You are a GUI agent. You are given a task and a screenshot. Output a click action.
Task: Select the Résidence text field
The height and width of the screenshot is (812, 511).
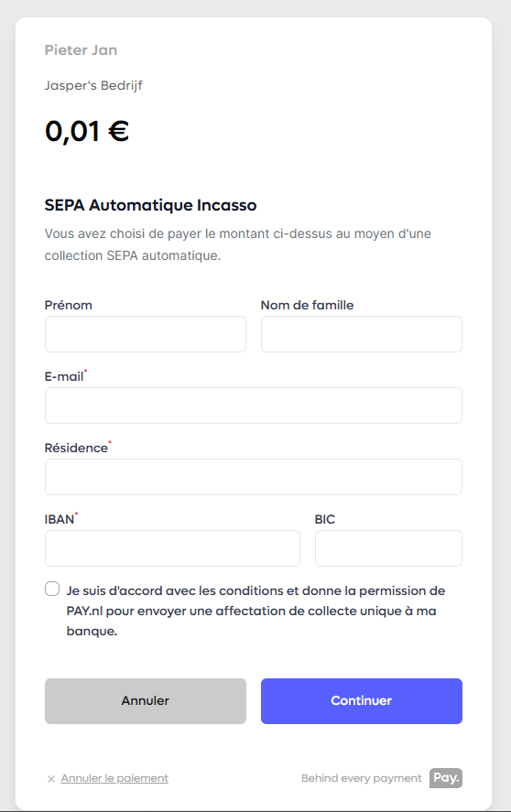pyautogui.click(x=254, y=477)
